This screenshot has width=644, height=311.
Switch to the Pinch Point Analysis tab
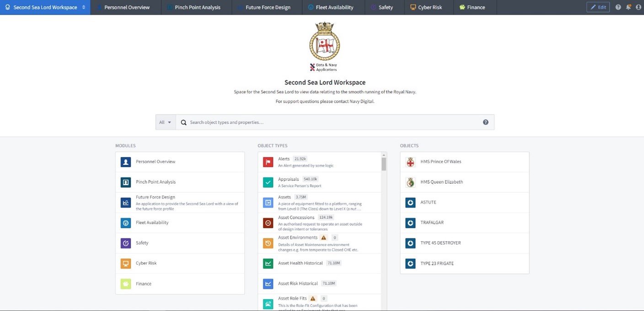coord(197,7)
